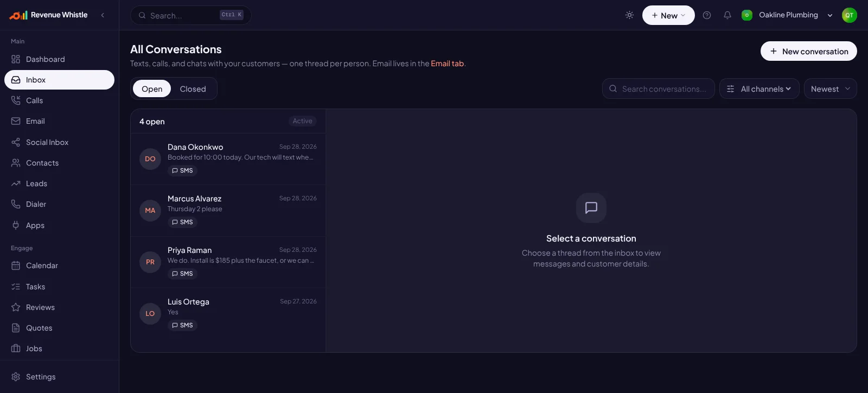868x393 pixels.
Task: Open the New dropdown button
Action: [668, 15]
